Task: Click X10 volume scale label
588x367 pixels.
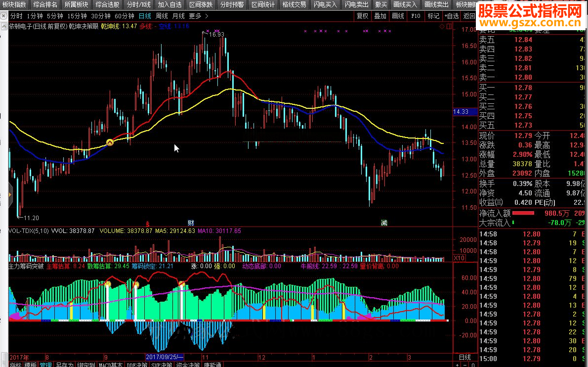Action: coord(459,258)
